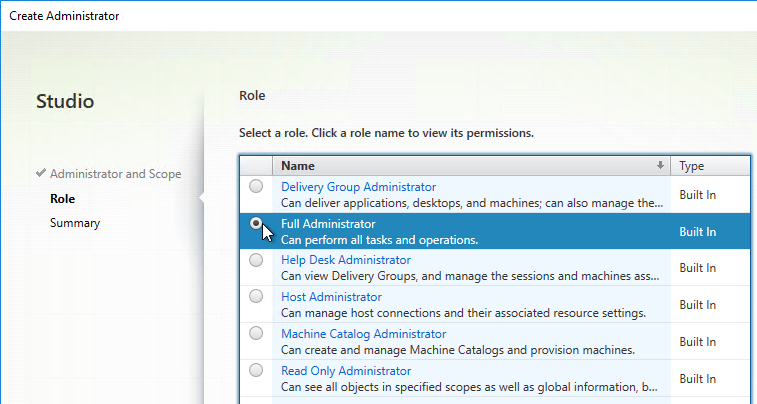757x404 pixels.
Task: Click 'Can see all objects in specified scopes' text
Action: (x=469, y=387)
